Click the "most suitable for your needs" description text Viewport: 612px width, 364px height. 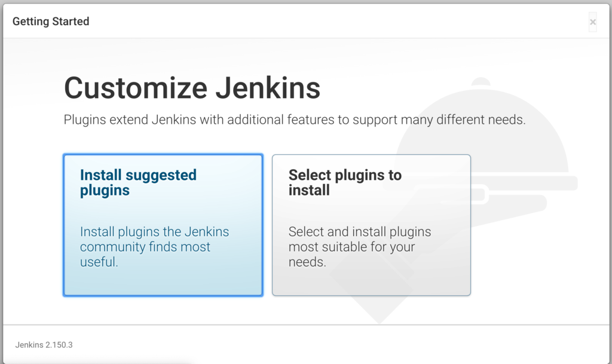[351, 255]
